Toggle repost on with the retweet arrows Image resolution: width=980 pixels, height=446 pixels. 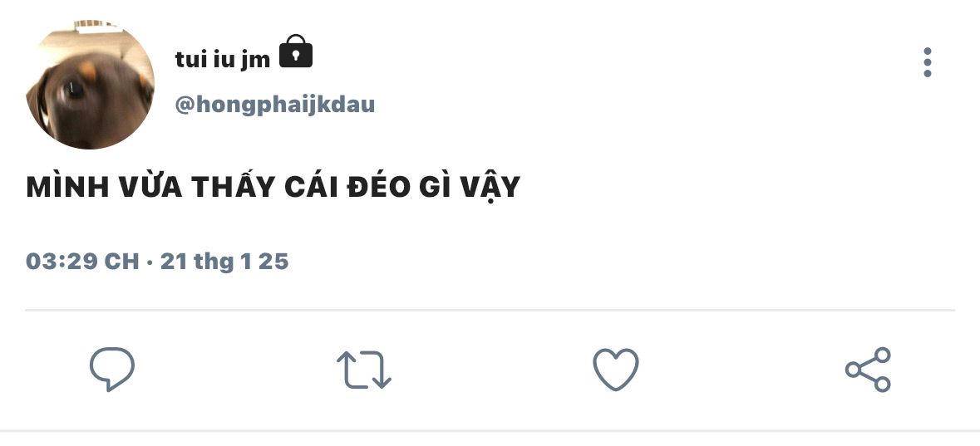coord(364,369)
